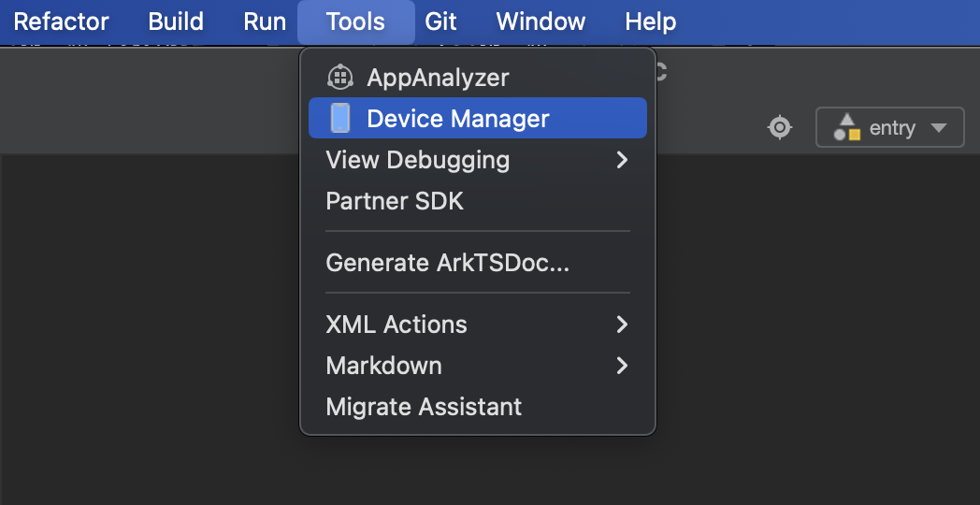Image resolution: width=980 pixels, height=505 pixels.
Task: Click the Device Manager phone icon
Action: point(340,119)
